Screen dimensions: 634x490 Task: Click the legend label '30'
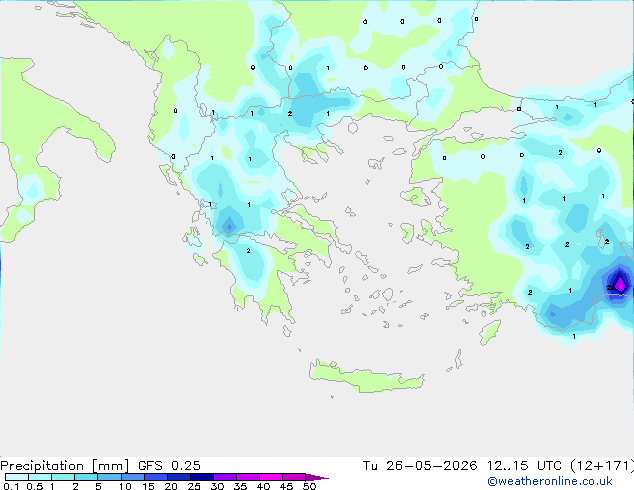coord(217,486)
